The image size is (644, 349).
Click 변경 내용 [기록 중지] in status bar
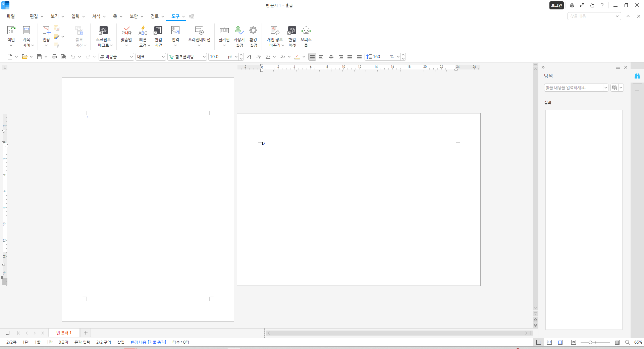pyautogui.click(x=148, y=342)
